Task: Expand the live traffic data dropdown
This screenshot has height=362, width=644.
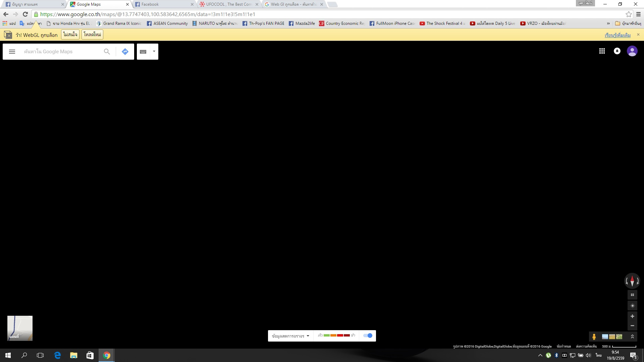Action: click(290, 336)
